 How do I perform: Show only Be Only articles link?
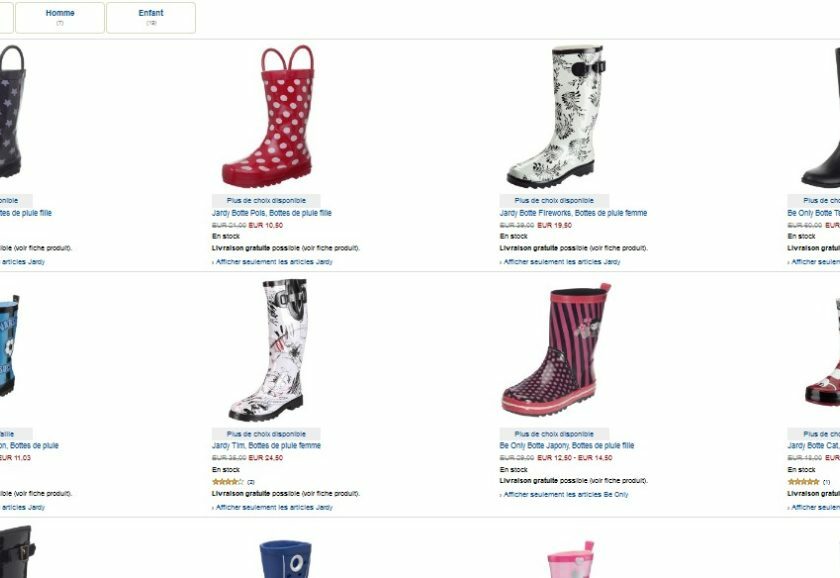click(x=564, y=494)
